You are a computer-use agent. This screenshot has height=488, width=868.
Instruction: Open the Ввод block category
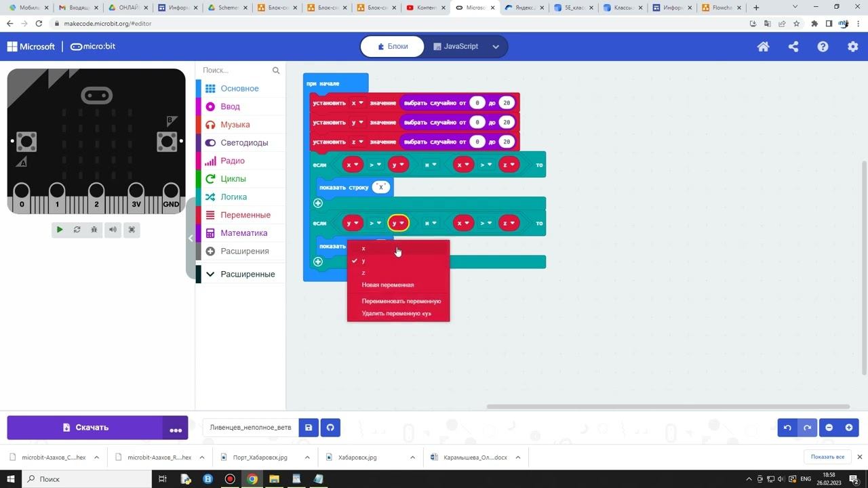point(241,106)
